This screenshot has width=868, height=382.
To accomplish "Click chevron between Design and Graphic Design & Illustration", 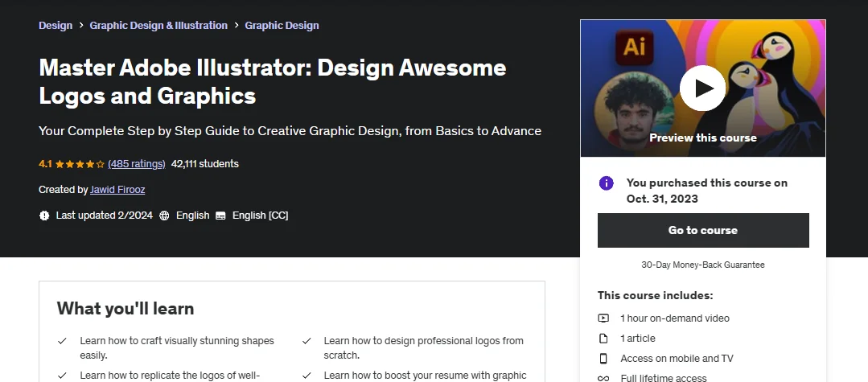I will (x=80, y=26).
